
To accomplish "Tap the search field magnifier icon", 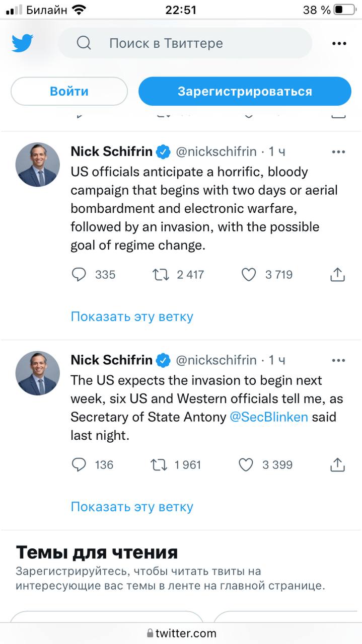I will pyautogui.click(x=84, y=43).
